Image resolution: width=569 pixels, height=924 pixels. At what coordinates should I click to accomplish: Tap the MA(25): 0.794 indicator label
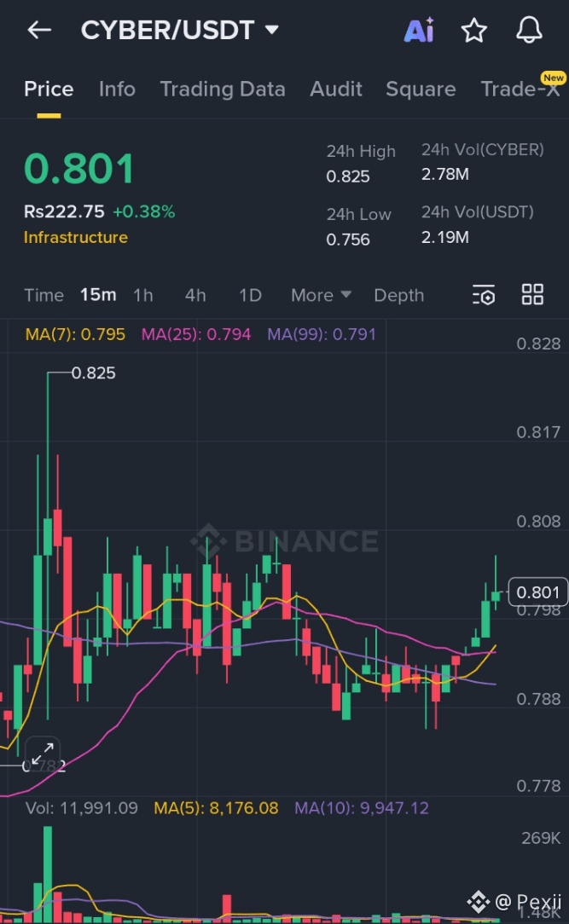pos(195,334)
